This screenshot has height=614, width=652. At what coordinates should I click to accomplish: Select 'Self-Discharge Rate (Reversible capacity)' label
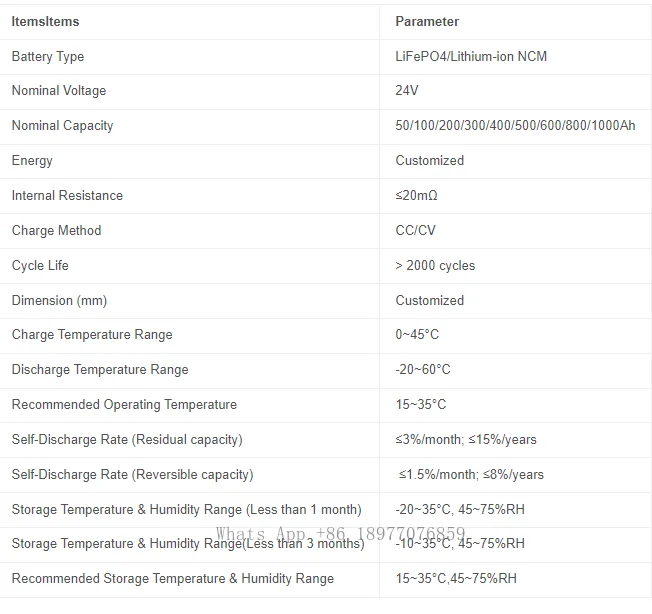point(132,474)
